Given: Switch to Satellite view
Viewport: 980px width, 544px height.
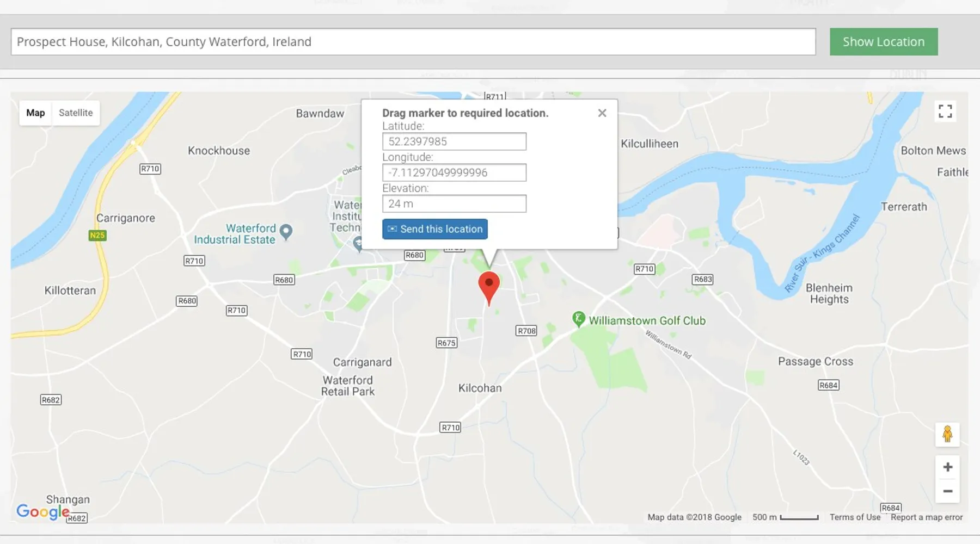Looking at the screenshot, I should click(x=76, y=113).
